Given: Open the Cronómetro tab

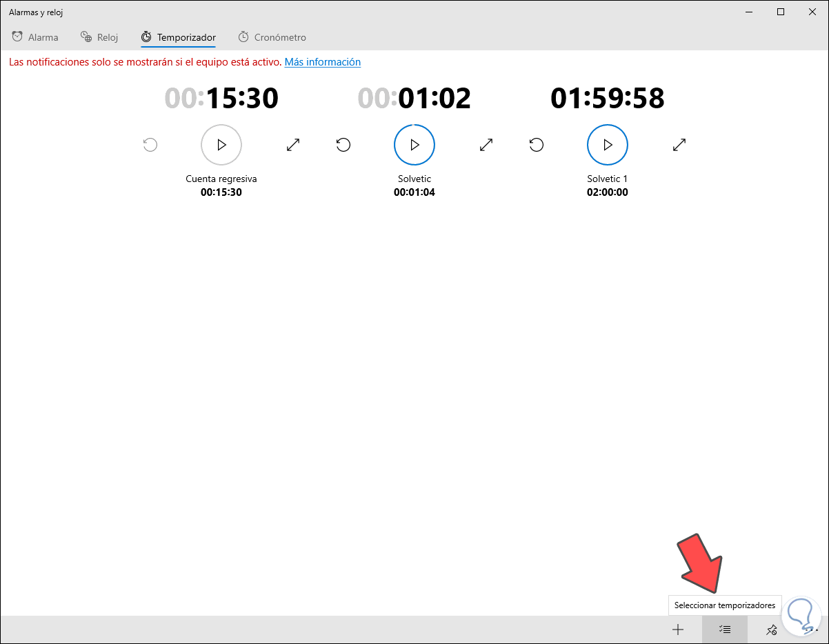Looking at the screenshot, I should [x=272, y=37].
